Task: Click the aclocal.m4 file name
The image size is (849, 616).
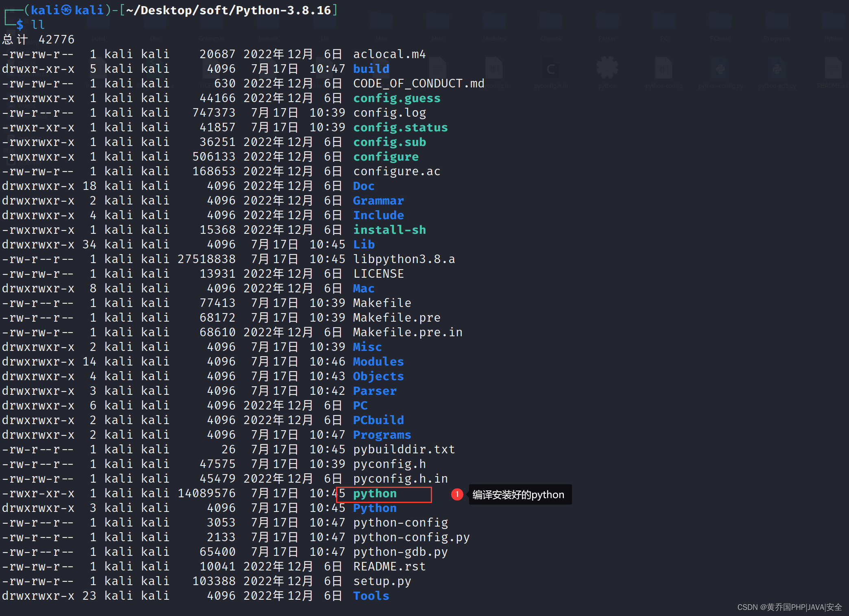Action: tap(389, 54)
